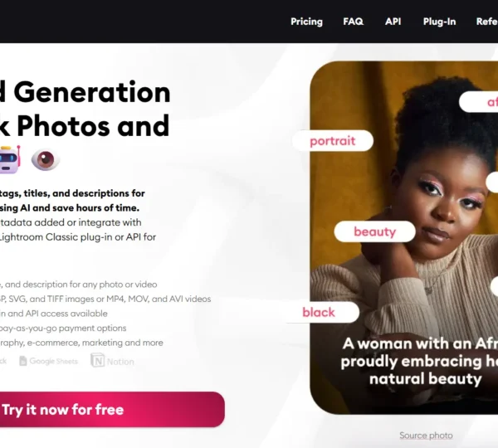498x448 pixels.
Task: Click the photo caption about natural beauty
Action: (419, 361)
